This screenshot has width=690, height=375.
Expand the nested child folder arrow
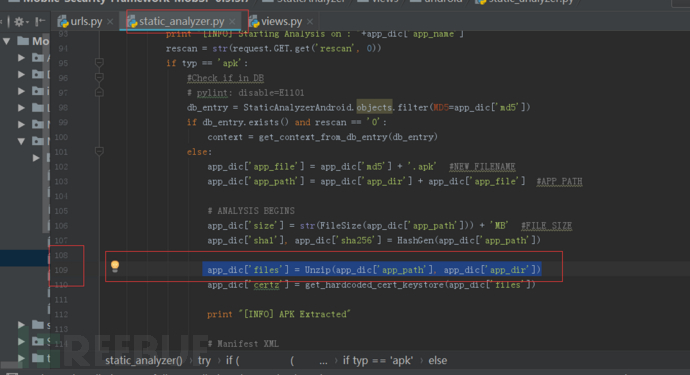pos(36,158)
